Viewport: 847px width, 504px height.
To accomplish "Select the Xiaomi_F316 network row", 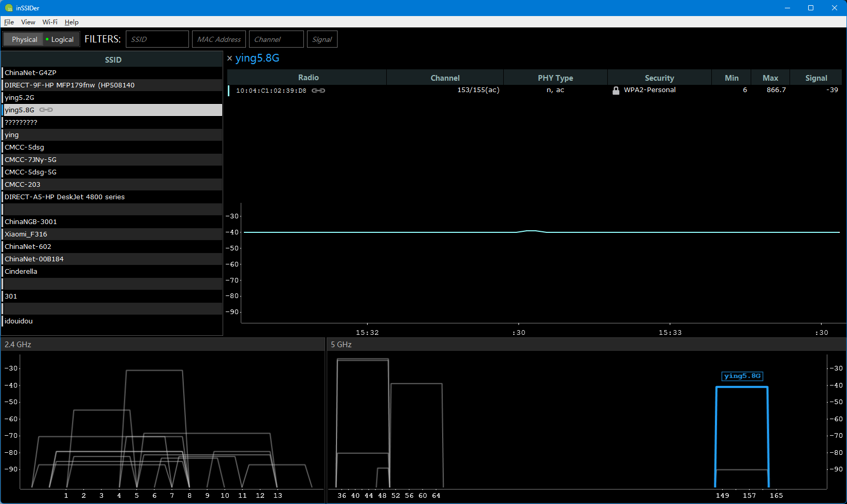I will coord(26,234).
